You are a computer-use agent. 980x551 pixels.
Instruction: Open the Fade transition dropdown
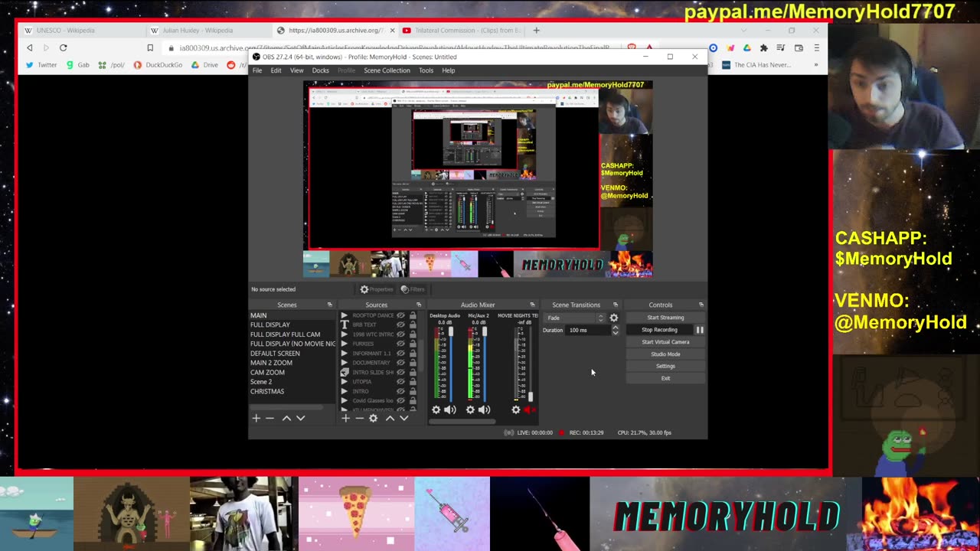[575, 318]
